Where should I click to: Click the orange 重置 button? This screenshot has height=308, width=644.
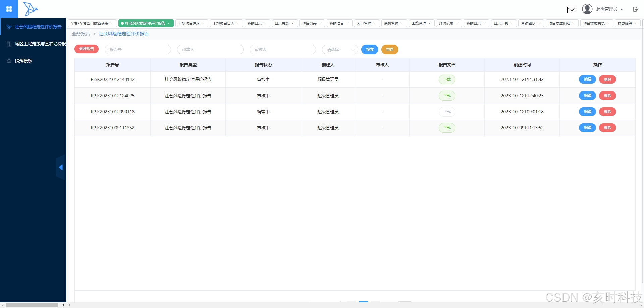tap(390, 50)
